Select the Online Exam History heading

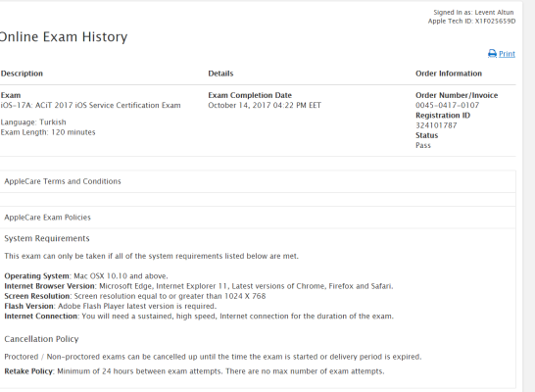[64, 36]
